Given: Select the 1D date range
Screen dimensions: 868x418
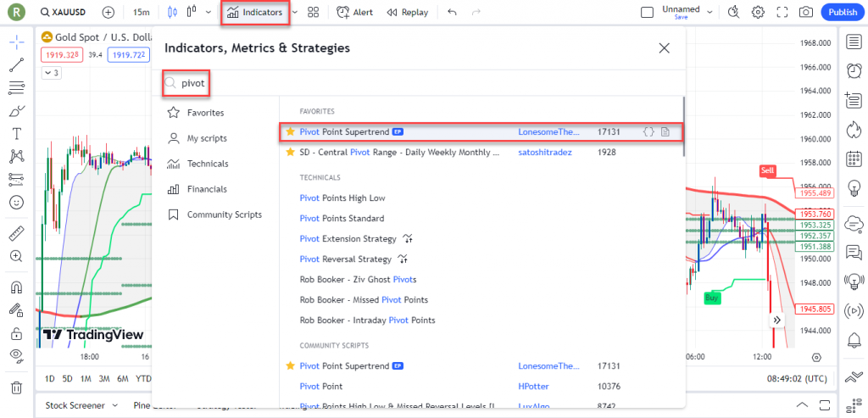Looking at the screenshot, I should point(50,379).
